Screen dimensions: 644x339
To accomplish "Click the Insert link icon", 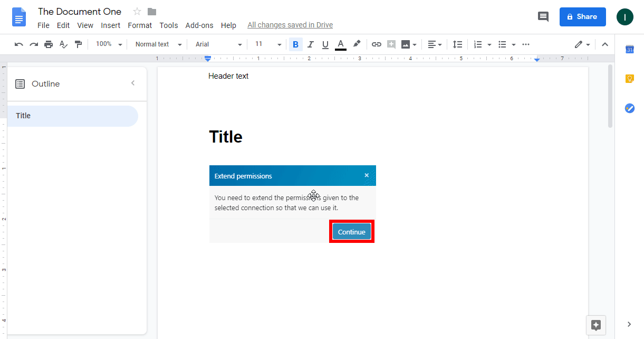I will pos(376,44).
